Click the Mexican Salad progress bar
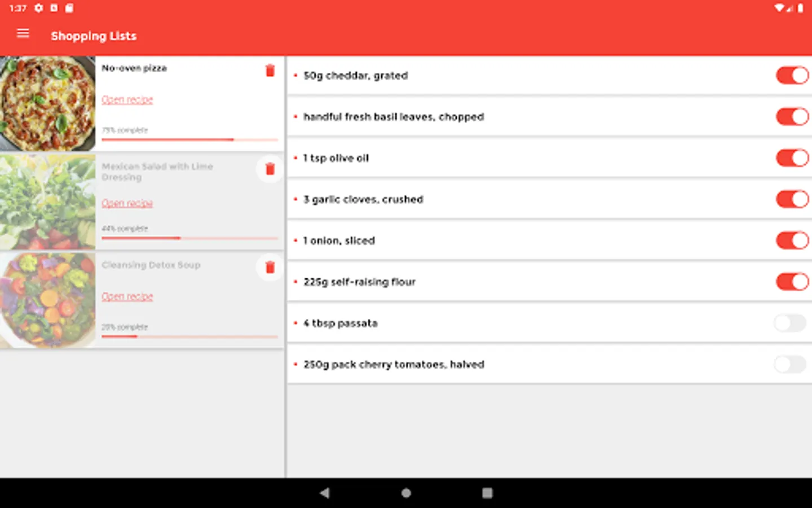This screenshot has width=812, height=508. tap(189, 238)
